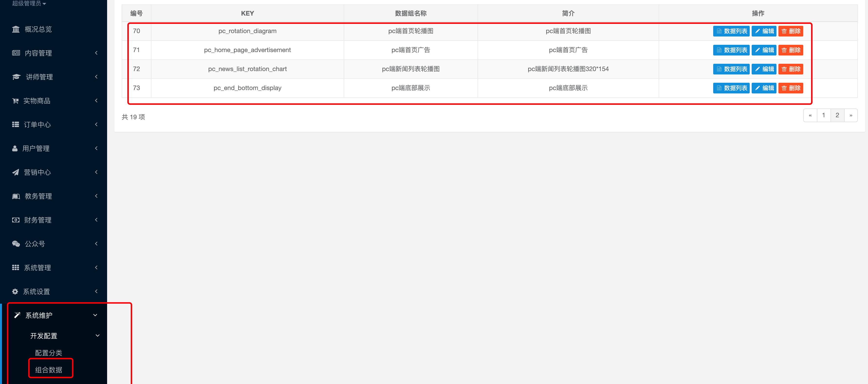Select the 系统设置 menu entry
Viewport: 868px width, 384px height.
click(x=37, y=292)
